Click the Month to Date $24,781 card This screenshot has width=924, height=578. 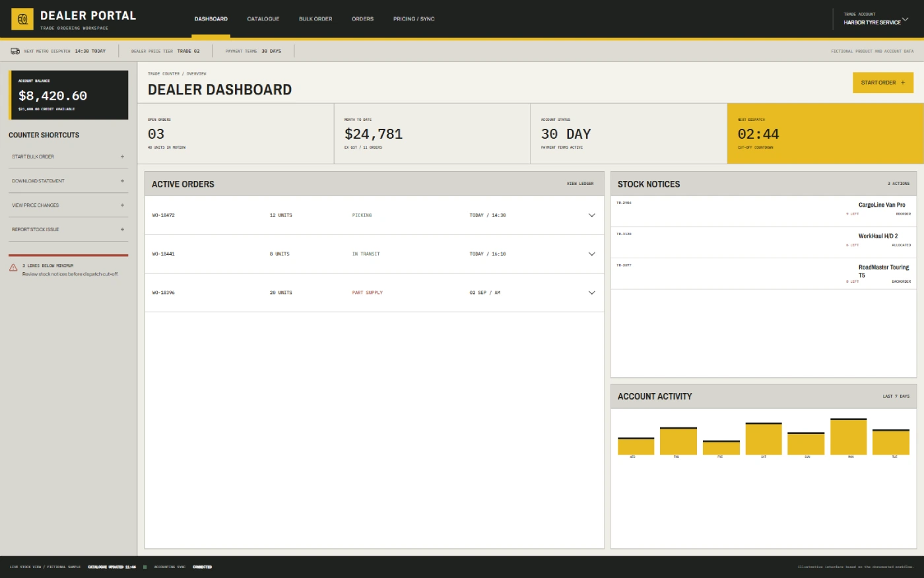(432, 133)
